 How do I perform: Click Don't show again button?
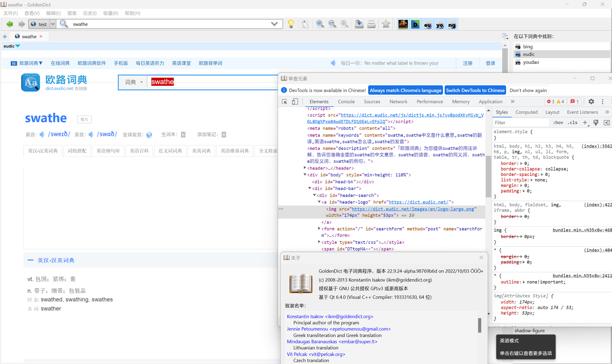point(528,90)
